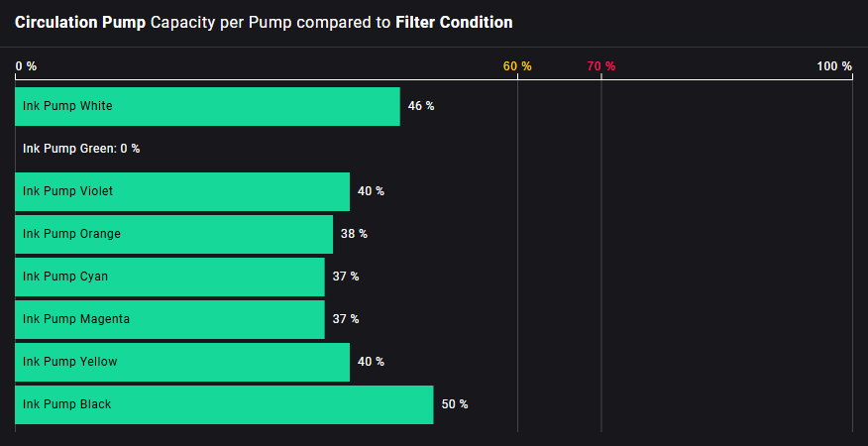
Task: Click the "Filter Condition" text in title
Action: pos(454,22)
